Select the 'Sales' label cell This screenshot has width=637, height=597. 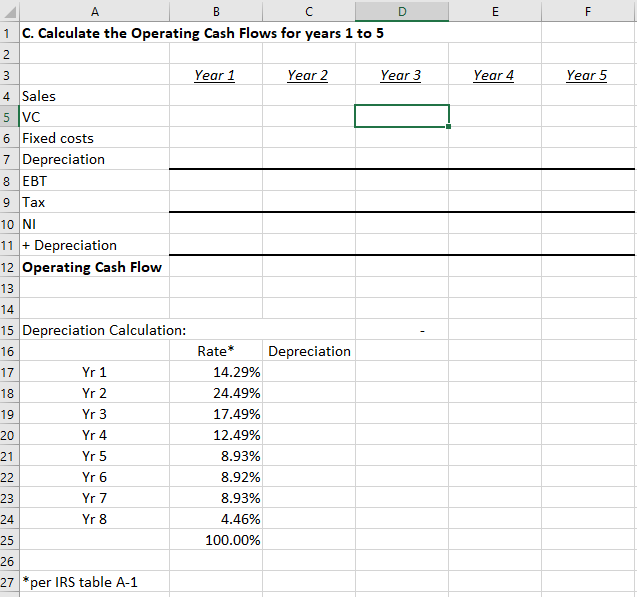pyautogui.click(x=94, y=96)
